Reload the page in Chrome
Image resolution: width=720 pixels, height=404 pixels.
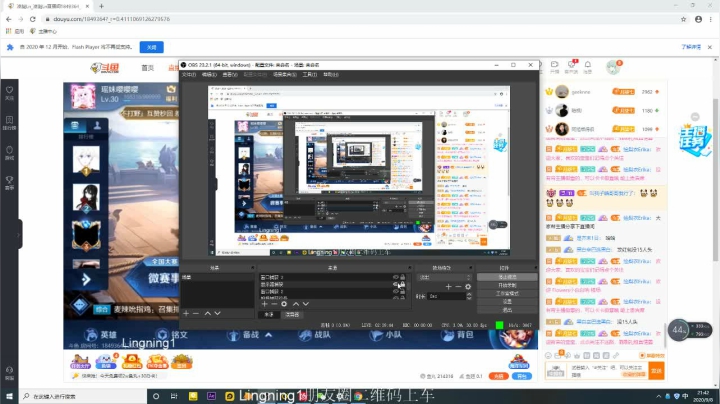coord(33,19)
